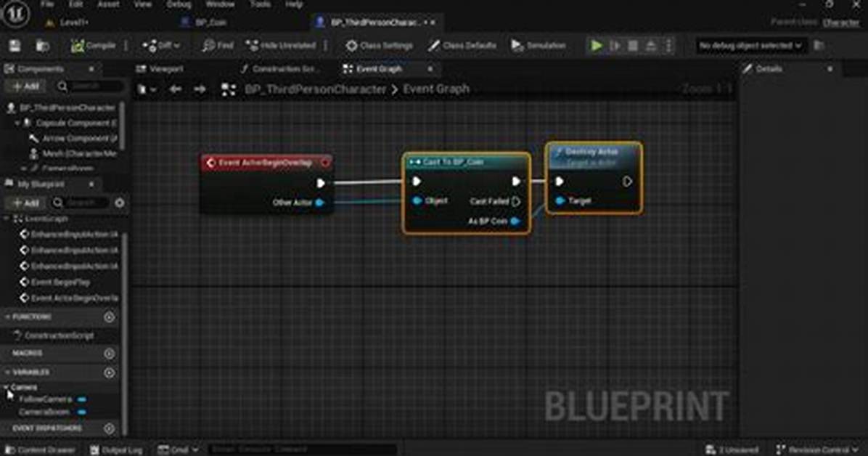The width and height of the screenshot is (868, 456).
Task: Open Class Defaults
Action: (x=462, y=46)
